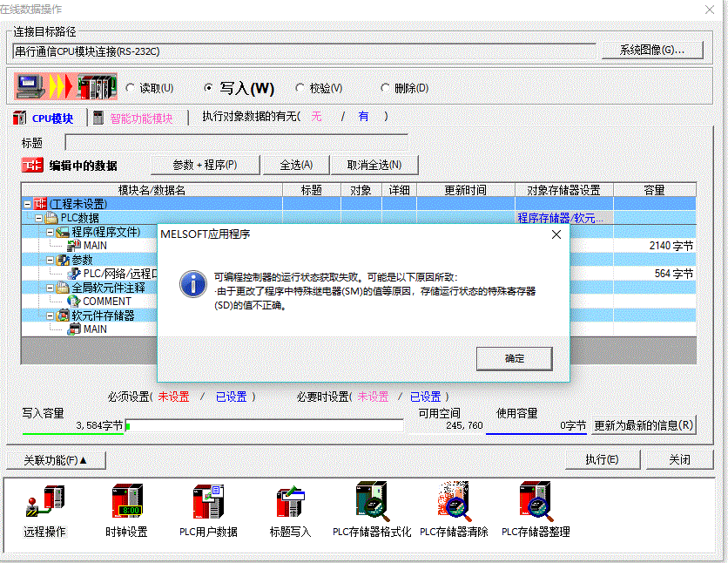The width and height of the screenshot is (728, 563).
Task: Select the 校验(V) radio button
Action: click(x=300, y=88)
